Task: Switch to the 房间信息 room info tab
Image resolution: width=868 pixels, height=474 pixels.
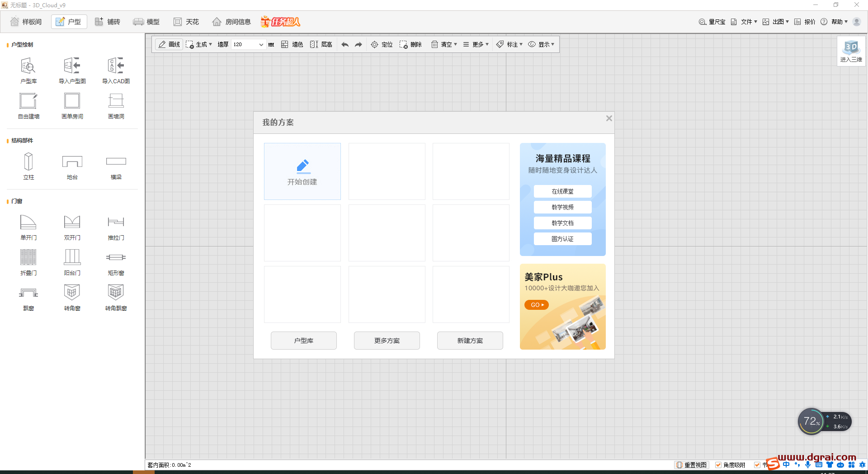Action: click(x=231, y=22)
